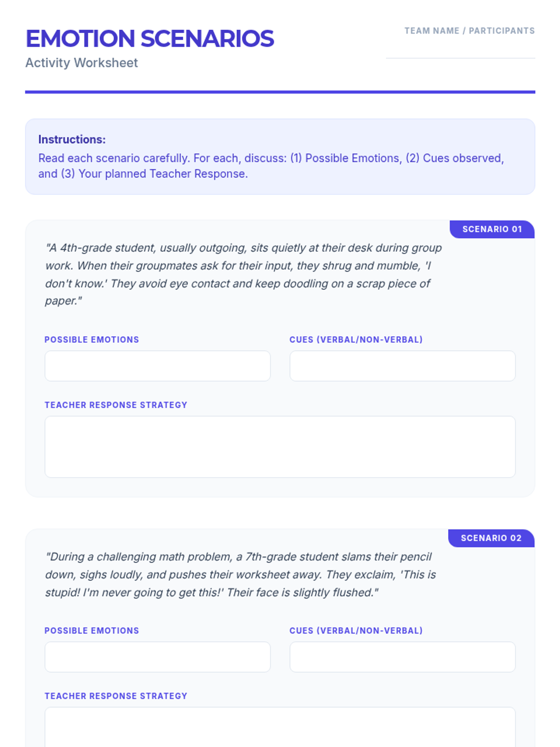Click the 7th-grade math problem scenario text
The width and height of the screenshot is (560, 747).
240,574
